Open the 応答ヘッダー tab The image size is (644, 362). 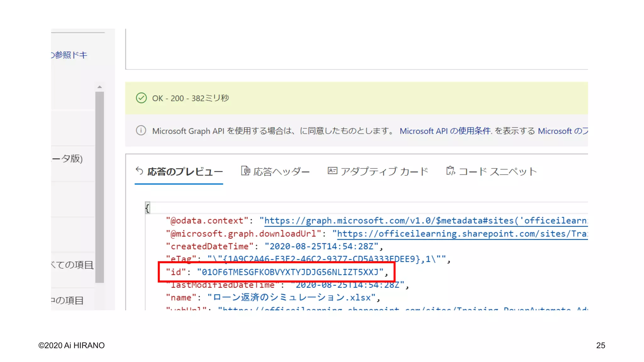pos(281,172)
